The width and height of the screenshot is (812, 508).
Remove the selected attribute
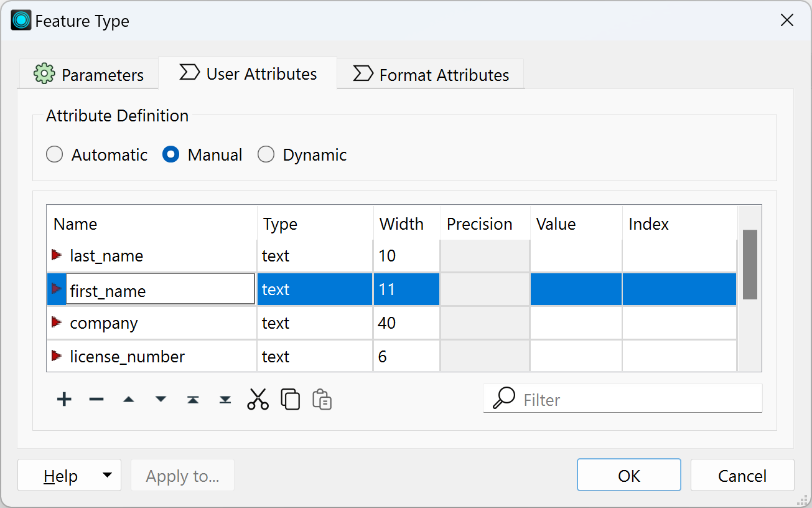pyautogui.click(x=96, y=398)
